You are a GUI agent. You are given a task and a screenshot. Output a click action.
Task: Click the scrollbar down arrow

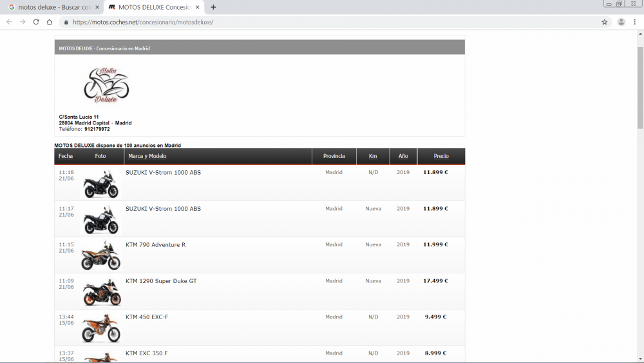pos(640,359)
